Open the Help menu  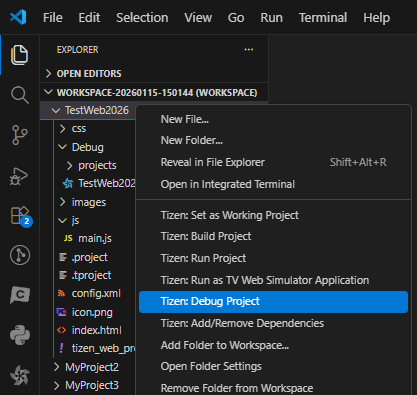[x=376, y=17]
